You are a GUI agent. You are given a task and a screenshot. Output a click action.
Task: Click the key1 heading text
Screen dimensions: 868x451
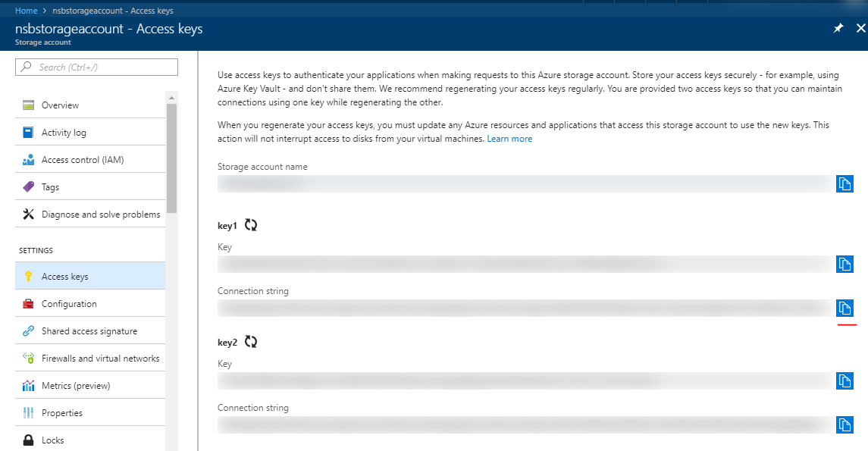(227, 226)
